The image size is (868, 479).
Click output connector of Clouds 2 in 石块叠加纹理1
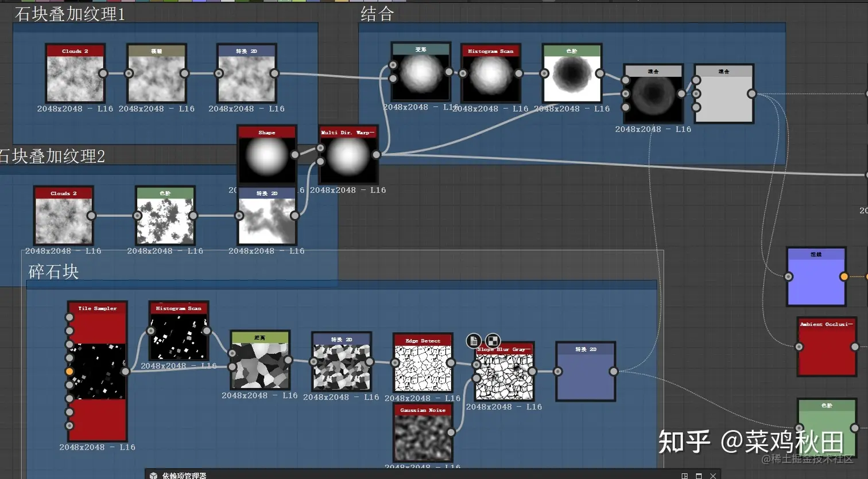click(103, 73)
